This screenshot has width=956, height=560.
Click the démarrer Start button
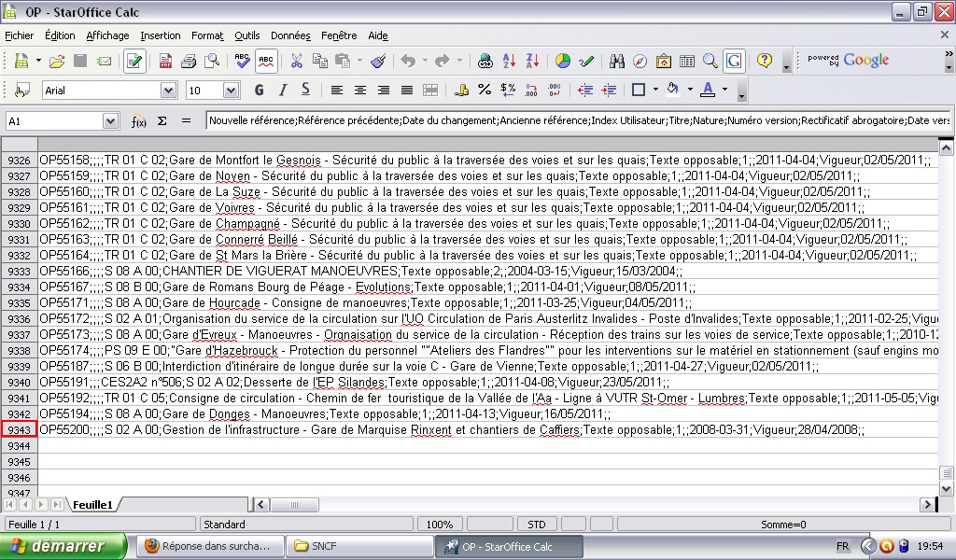tap(63, 546)
